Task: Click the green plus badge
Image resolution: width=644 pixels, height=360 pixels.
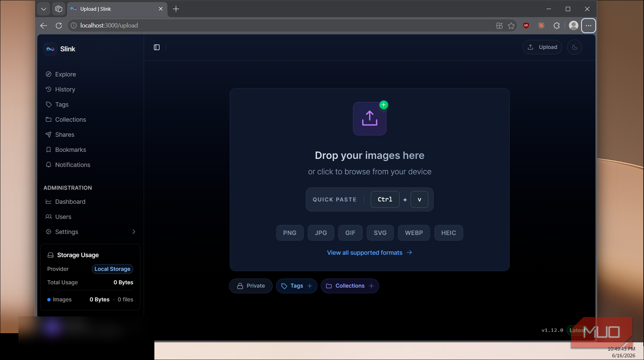Action: [384, 105]
